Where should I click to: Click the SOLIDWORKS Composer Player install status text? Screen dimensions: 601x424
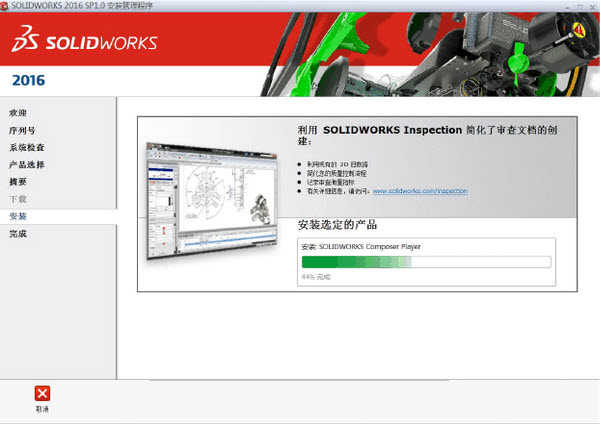pyautogui.click(x=361, y=247)
